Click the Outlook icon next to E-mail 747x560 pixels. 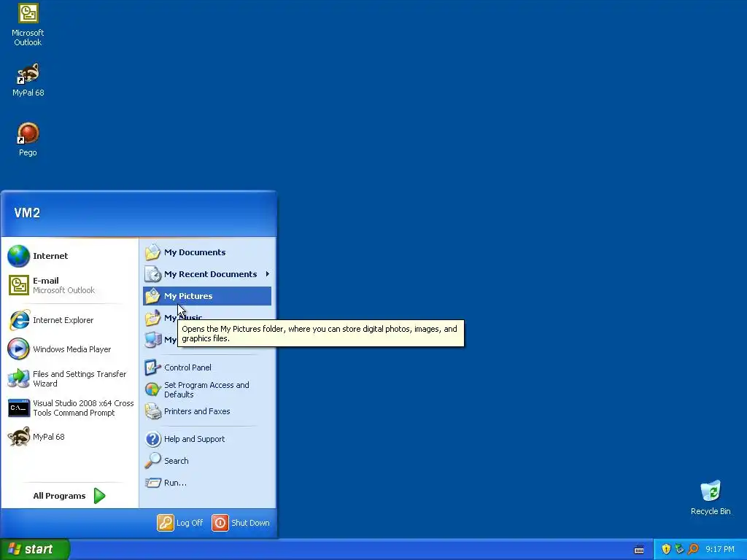click(x=18, y=285)
